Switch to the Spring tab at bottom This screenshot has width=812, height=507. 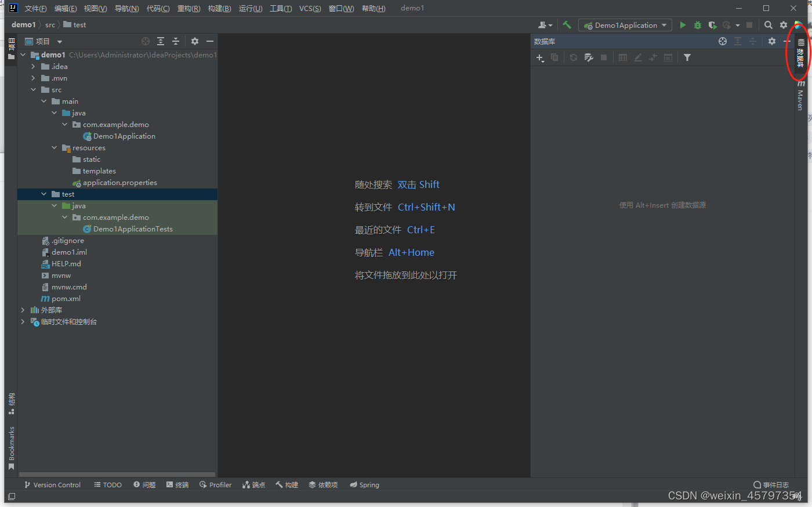[364, 484]
